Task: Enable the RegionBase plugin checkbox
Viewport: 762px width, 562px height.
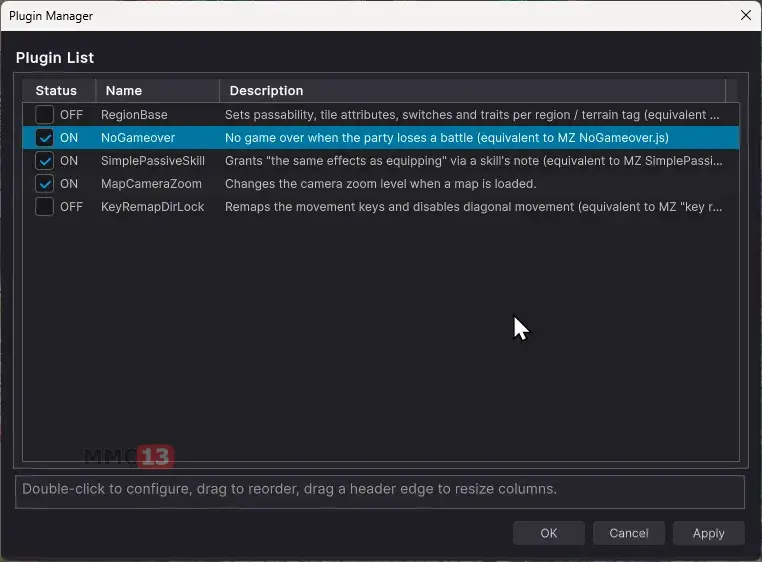Action: [44, 115]
